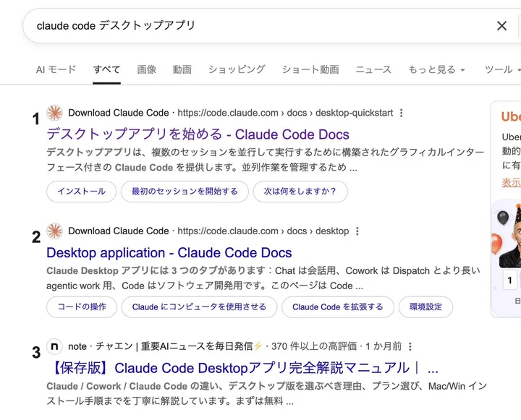Click the 表示 link in the side panel
Viewport: 521px width, 420px height.
click(512, 182)
